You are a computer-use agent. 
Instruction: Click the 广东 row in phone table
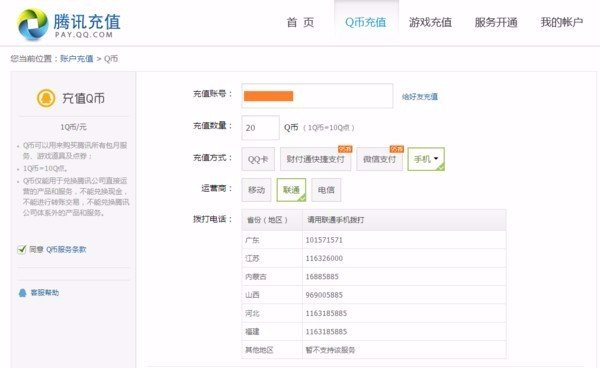374,240
